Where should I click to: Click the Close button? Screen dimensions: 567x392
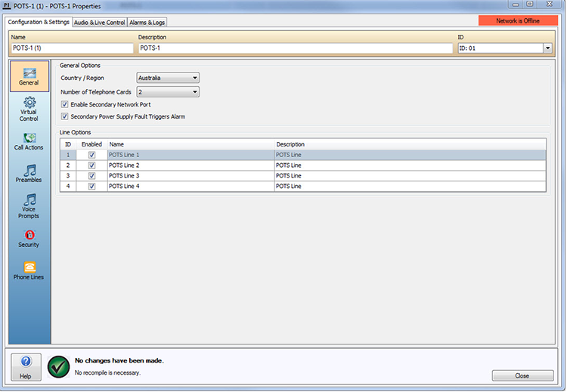coord(522,375)
